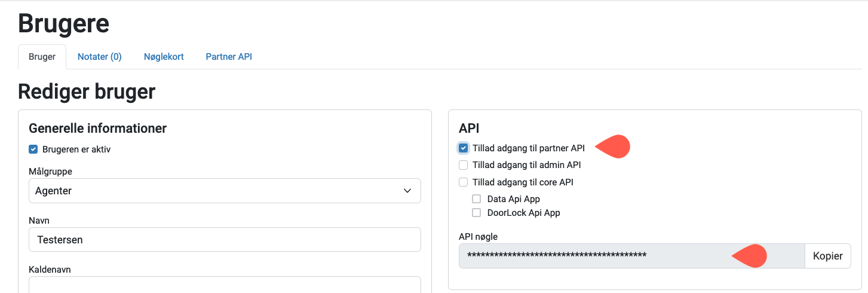Check the DoorLock Api App option
This screenshot has width=868, height=293.
[x=477, y=212]
